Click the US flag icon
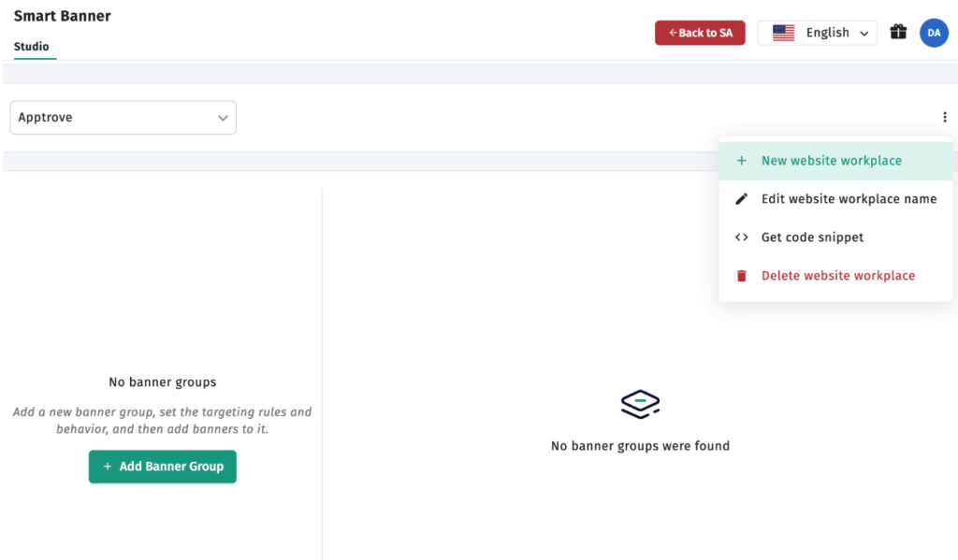Image resolution: width=958 pixels, height=560 pixels. click(x=783, y=33)
